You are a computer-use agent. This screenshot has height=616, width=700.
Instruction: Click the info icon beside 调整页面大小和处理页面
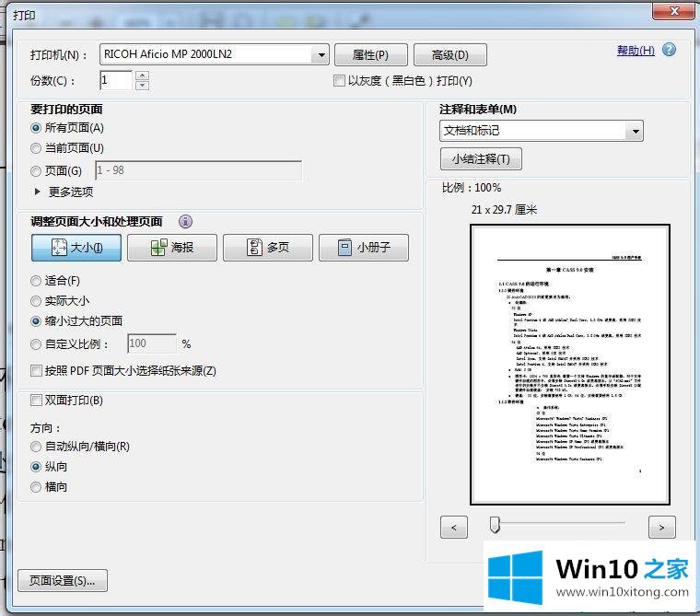185,221
